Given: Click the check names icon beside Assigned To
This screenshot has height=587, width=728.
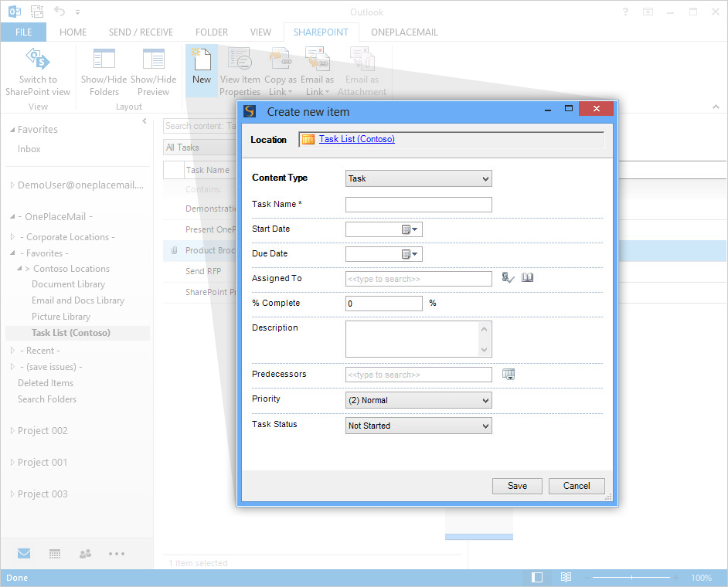Looking at the screenshot, I should tap(508, 277).
